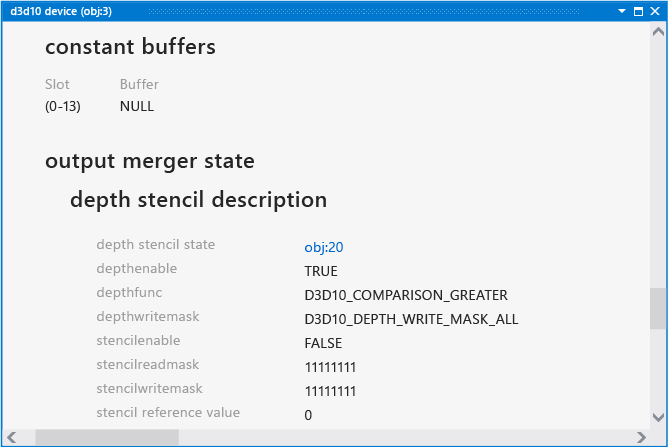The height and width of the screenshot is (447, 668).
Task: Close the d3d10 device (obj:3) window
Action: point(655,11)
